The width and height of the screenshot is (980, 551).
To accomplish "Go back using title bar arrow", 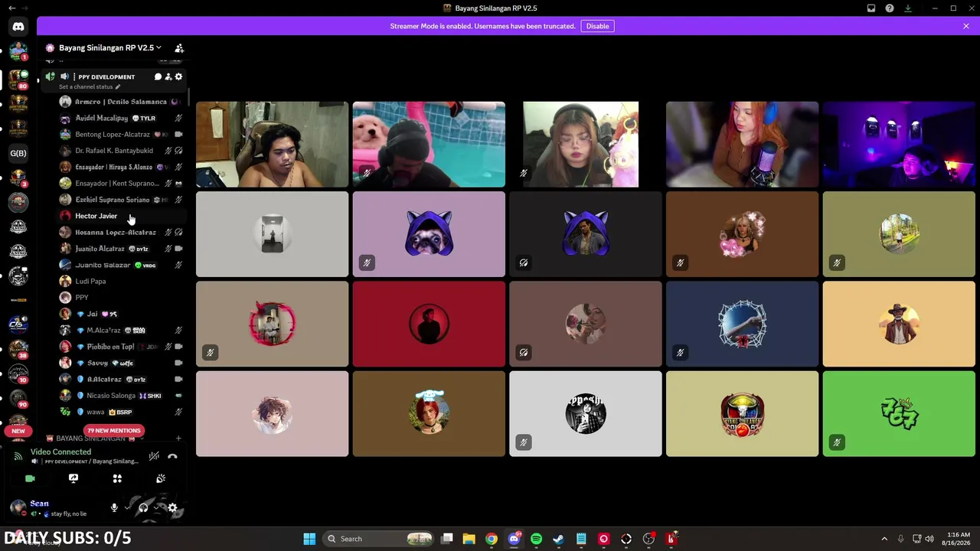I will (x=11, y=8).
